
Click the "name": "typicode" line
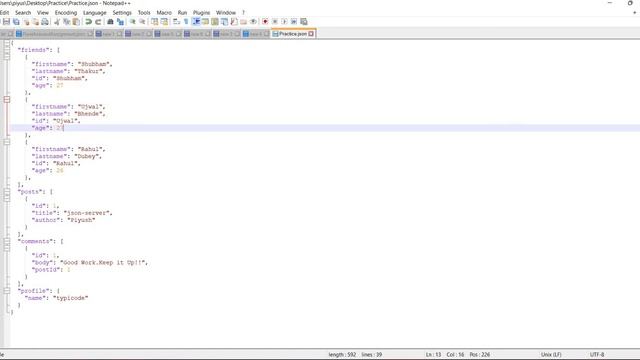56,298
